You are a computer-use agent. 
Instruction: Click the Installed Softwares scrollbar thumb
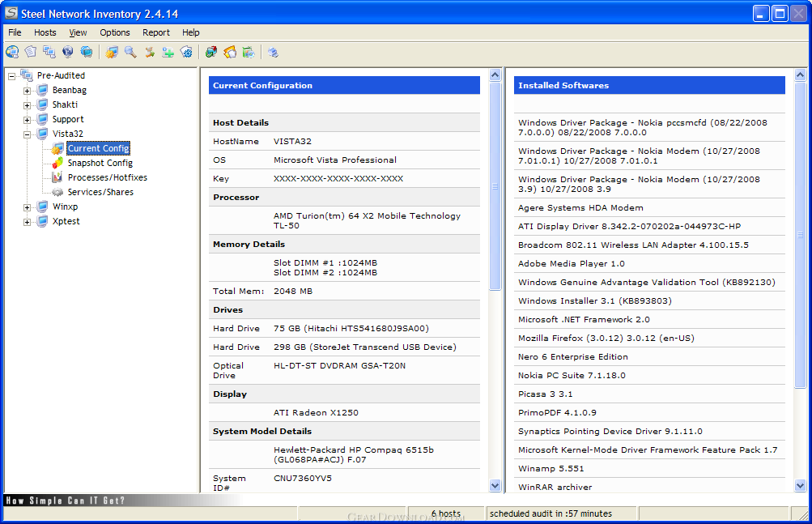(x=800, y=234)
